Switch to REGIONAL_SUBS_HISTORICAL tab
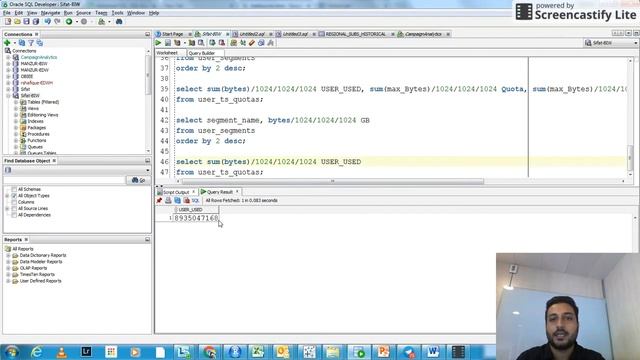 (355, 34)
